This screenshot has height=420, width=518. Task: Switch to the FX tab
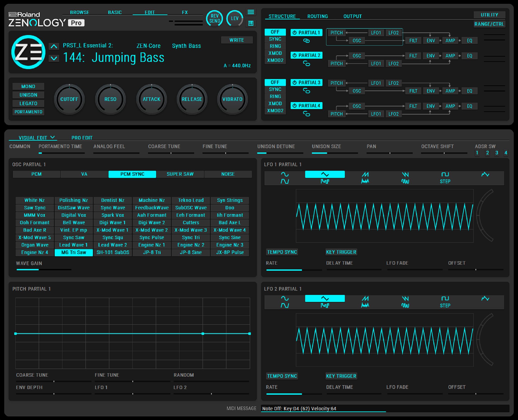pyautogui.click(x=185, y=12)
